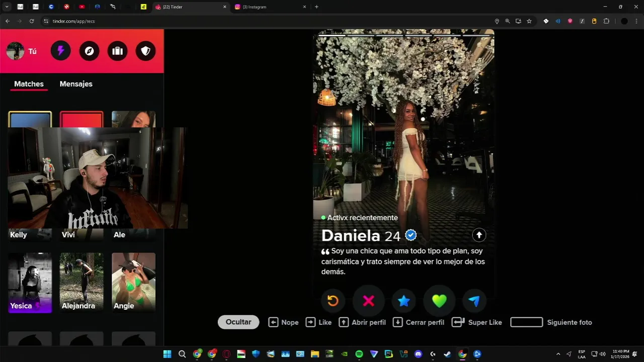The height and width of the screenshot is (362, 644).
Task: Open the taskbar clock showing 11:40 PM
Action: pyautogui.click(x=620, y=354)
